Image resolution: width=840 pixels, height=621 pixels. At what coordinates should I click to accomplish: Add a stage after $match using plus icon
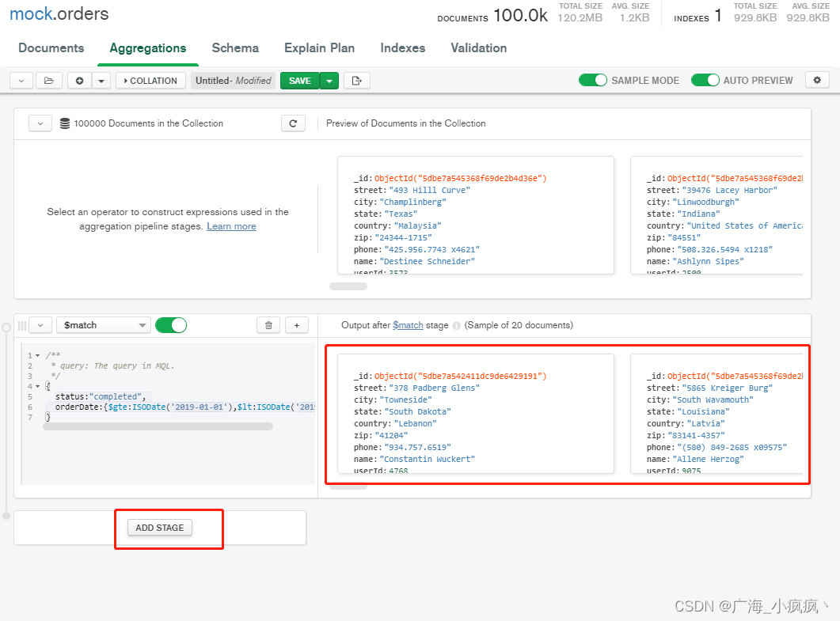pos(297,325)
